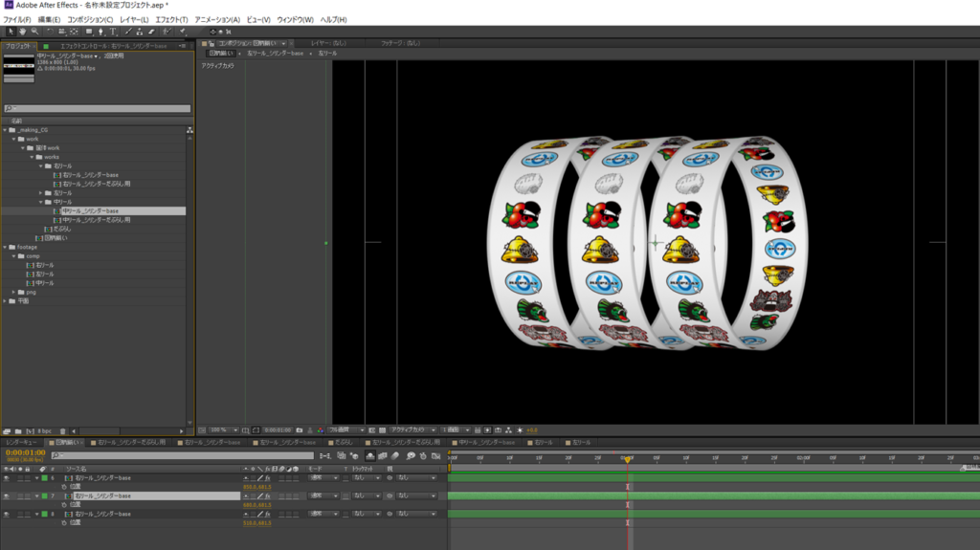Click new folder icon in Project panel
Viewport: 980px width, 550px height.
(18, 431)
